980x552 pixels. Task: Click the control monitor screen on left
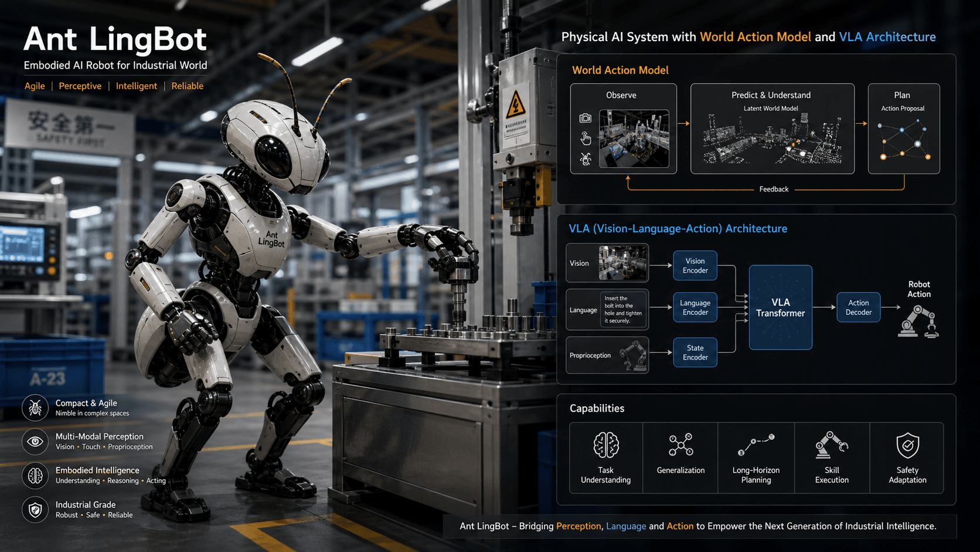click(x=22, y=244)
